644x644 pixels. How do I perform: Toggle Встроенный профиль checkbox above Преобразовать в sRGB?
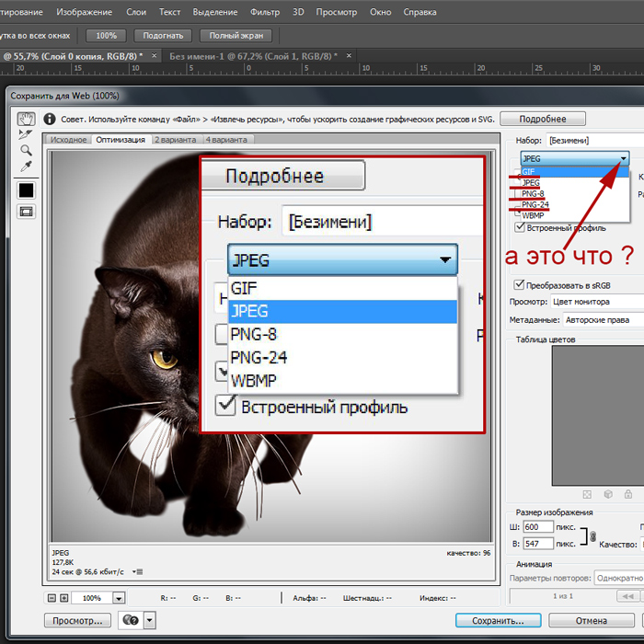pos(520,227)
